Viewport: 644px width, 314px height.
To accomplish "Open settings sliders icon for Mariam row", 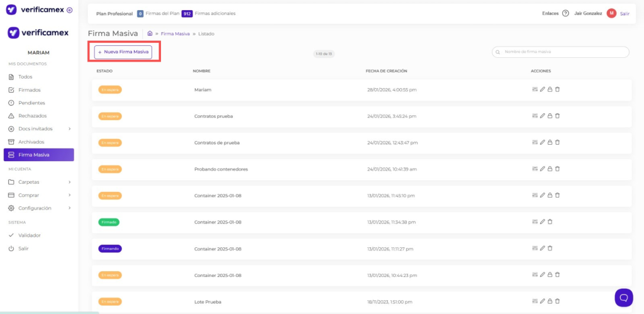I will point(535,89).
